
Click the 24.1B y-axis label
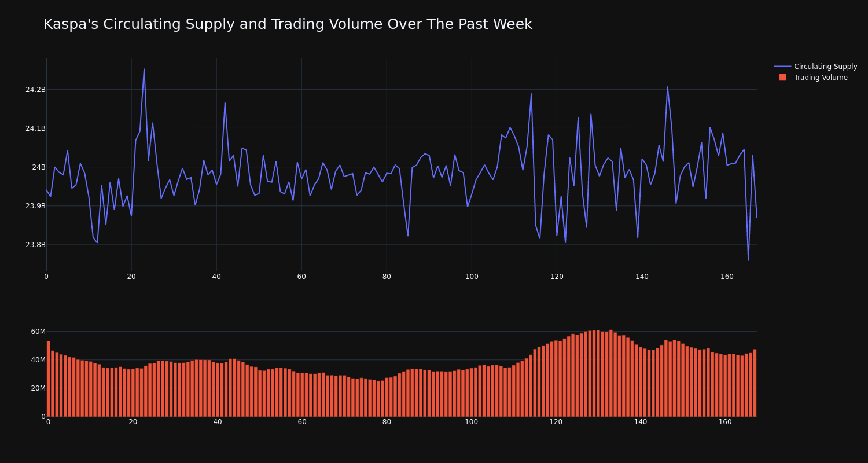[35, 128]
